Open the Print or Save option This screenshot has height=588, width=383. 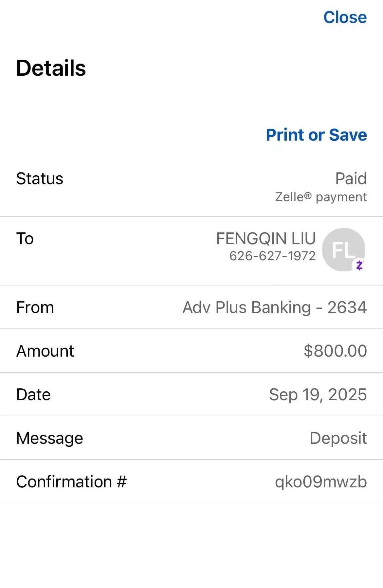coord(316,135)
